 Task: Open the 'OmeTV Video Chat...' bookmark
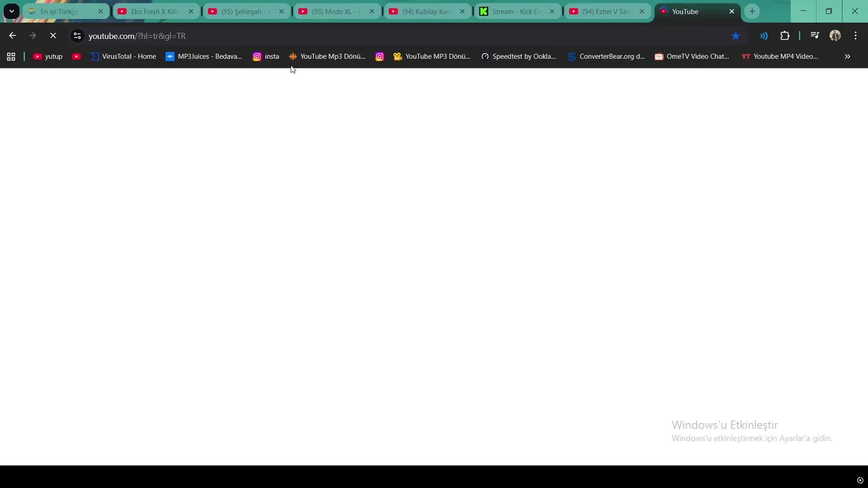pos(692,56)
